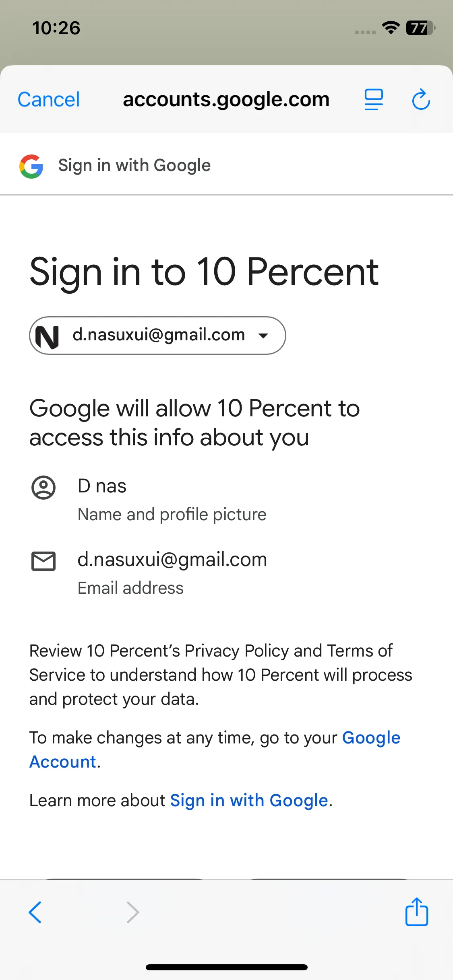This screenshot has width=453, height=980.
Task: Tap the accounts.google.com address title
Action: coord(226,99)
